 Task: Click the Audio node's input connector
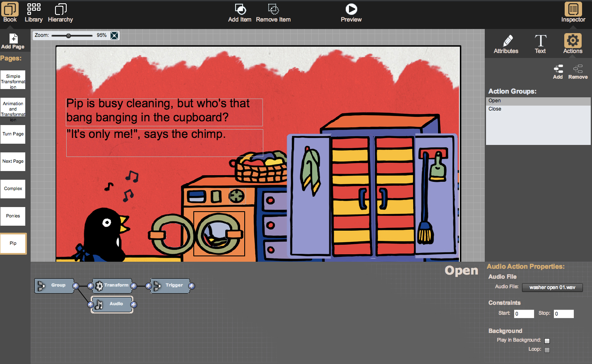[91, 305]
